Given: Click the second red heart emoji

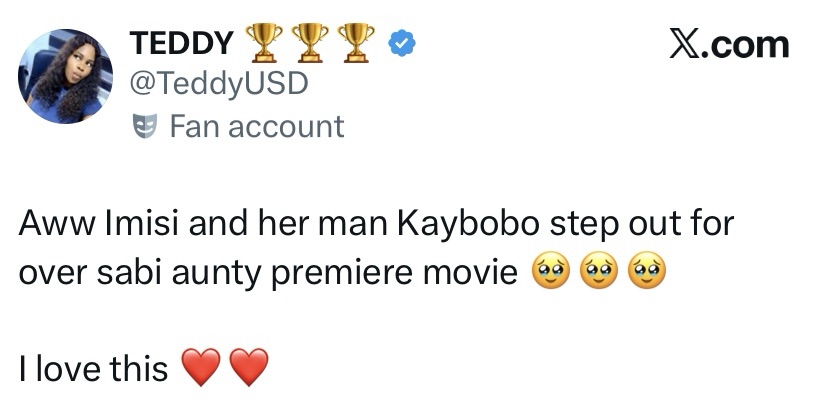Looking at the screenshot, I should [x=248, y=370].
